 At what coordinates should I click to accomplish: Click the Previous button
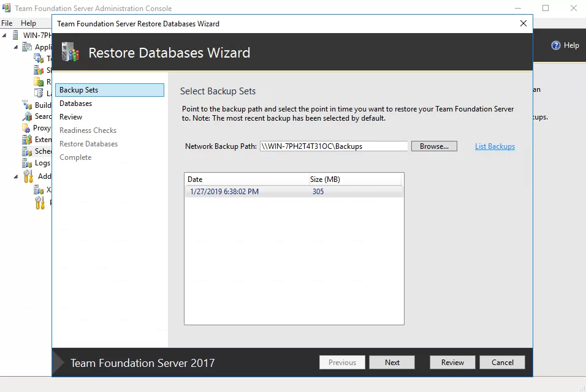[x=342, y=362]
